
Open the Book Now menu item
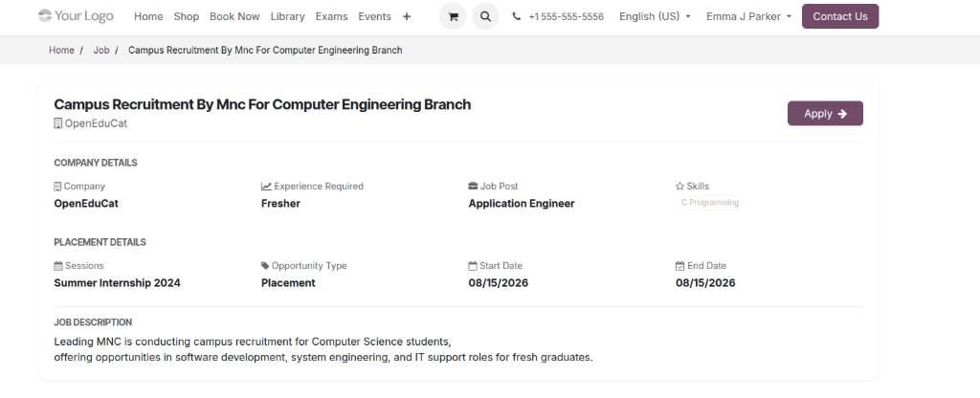click(x=234, y=17)
